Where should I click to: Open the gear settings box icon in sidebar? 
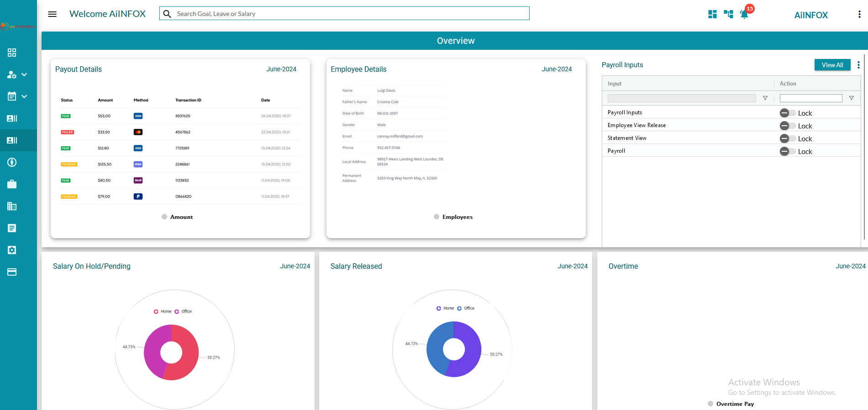[x=12, y=250]
